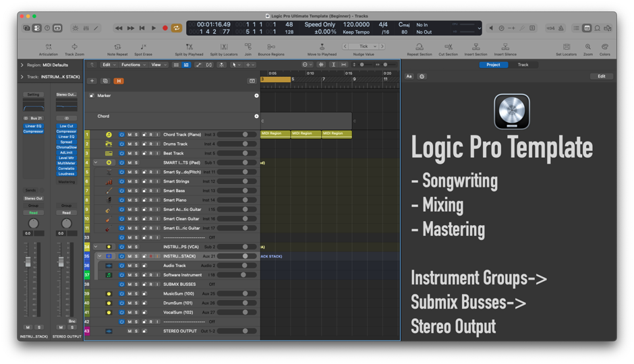Open the Edit menu in tracks area

[x=108, y=65]
